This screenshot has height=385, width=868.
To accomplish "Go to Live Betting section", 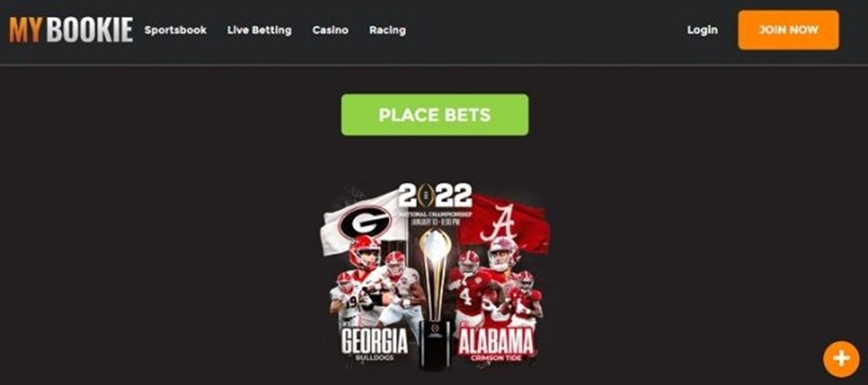I will (259, 30).
